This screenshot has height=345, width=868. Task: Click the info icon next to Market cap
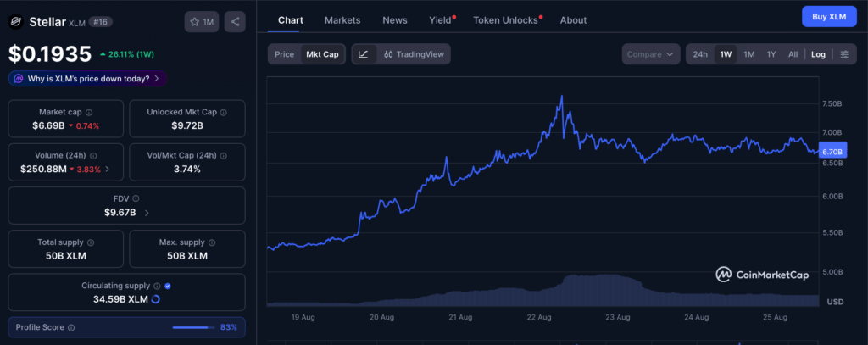click(x=88, y=113)
